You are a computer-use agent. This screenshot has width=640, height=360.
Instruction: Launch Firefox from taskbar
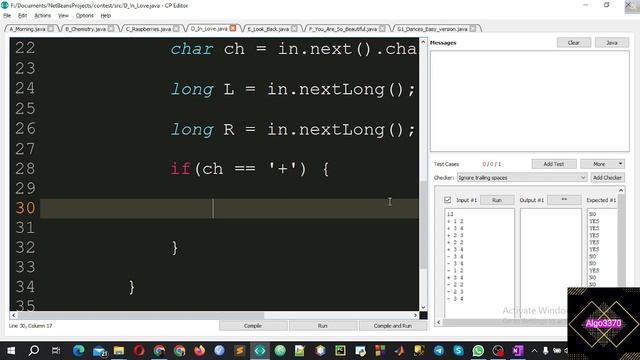click(200, 351)
